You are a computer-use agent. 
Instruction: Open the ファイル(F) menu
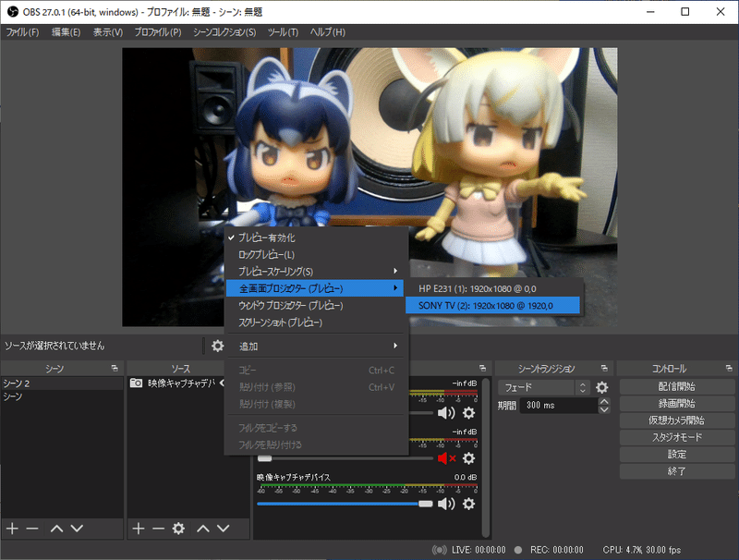tap(22, 32)
